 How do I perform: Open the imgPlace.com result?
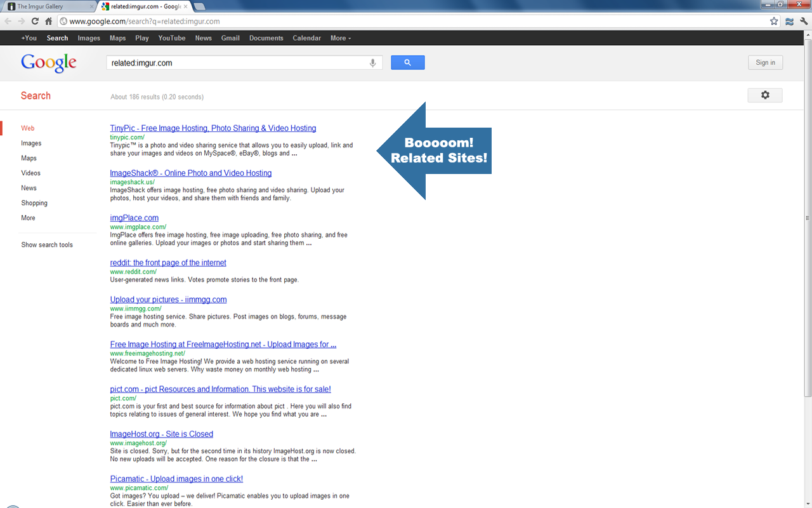click(134, 218)
